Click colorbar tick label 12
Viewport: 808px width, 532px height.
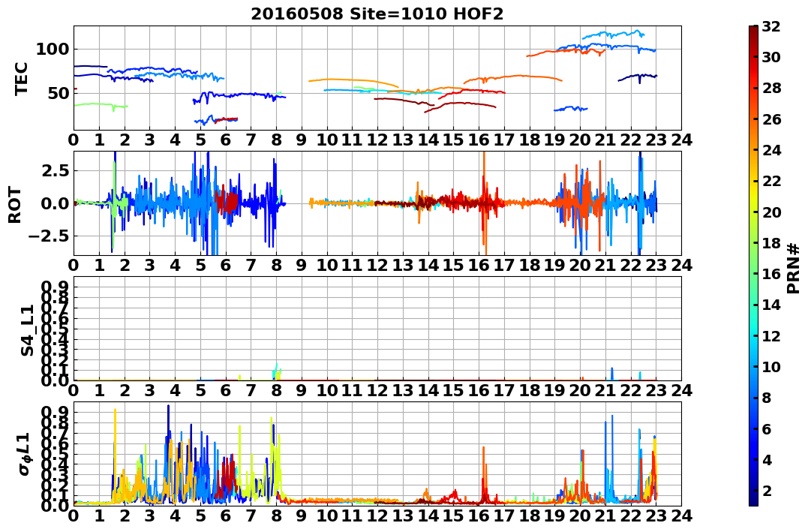771,335
